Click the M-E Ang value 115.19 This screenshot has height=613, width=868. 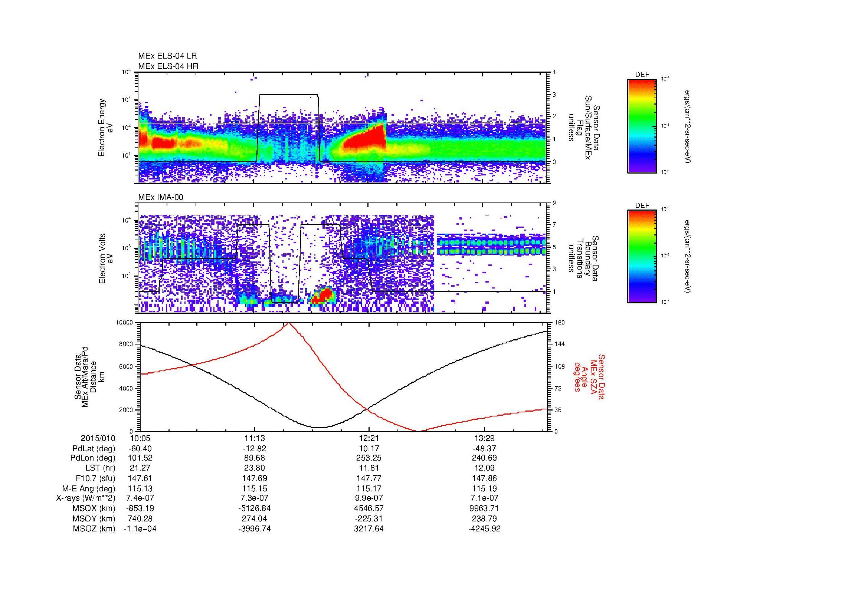(x=484, y=488)
